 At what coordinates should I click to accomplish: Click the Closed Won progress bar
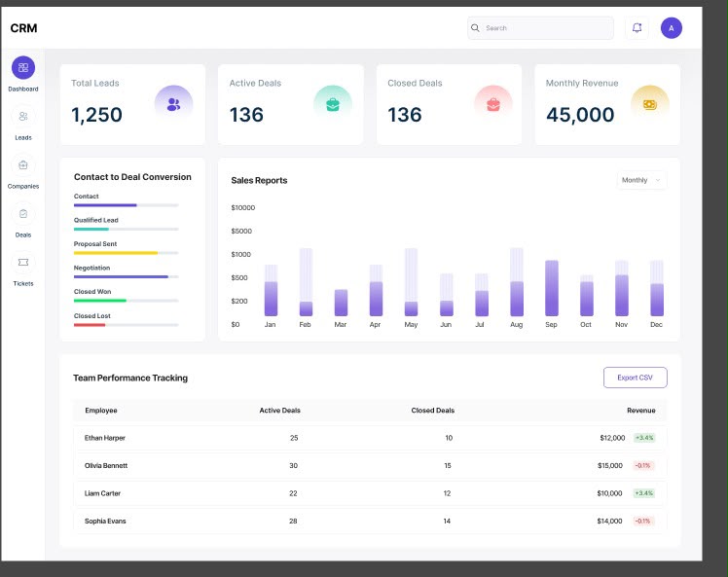coord(126,301)
